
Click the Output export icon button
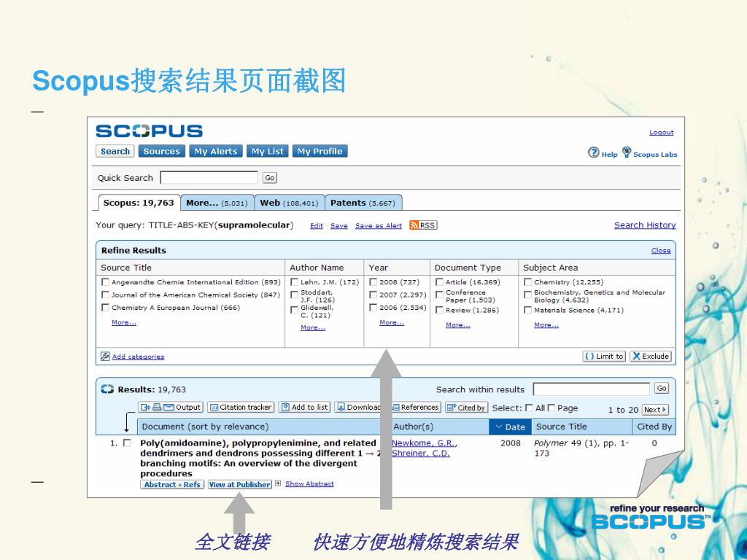tap(171, 407)
